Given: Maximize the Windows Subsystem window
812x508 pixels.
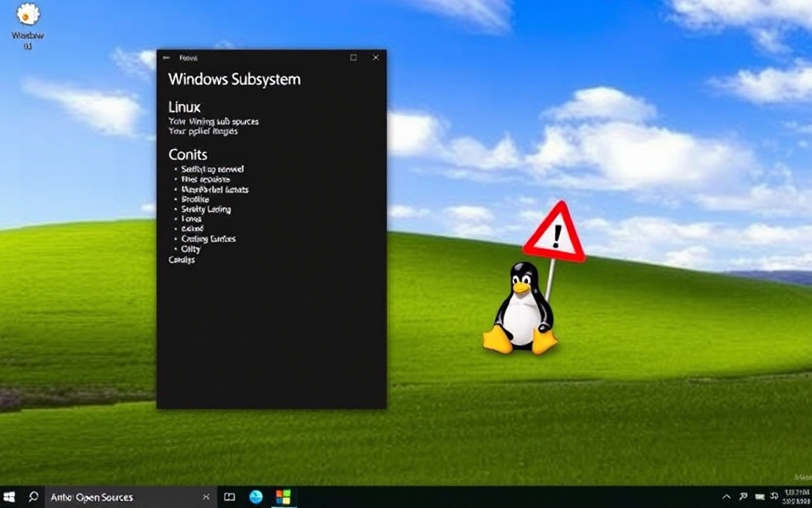Looking at the screenshot, I should click(x=353, y=57).
